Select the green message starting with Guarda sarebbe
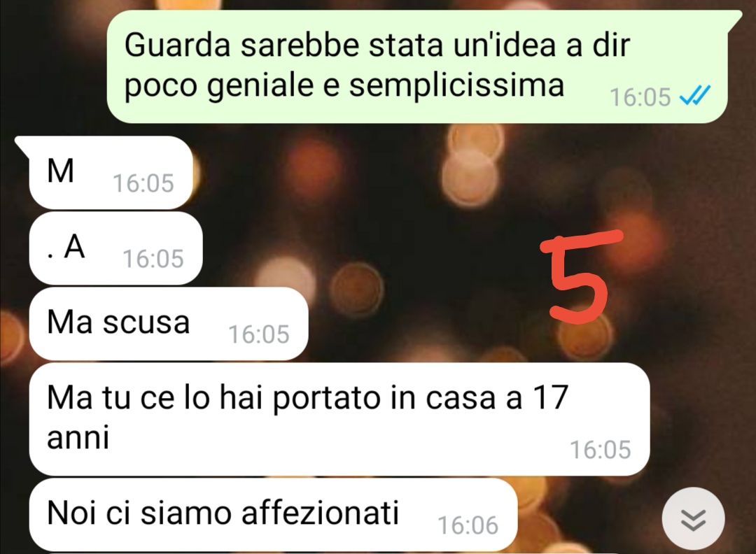The width and height of the screenshot is (756, 554). click(x=417, y=67)
